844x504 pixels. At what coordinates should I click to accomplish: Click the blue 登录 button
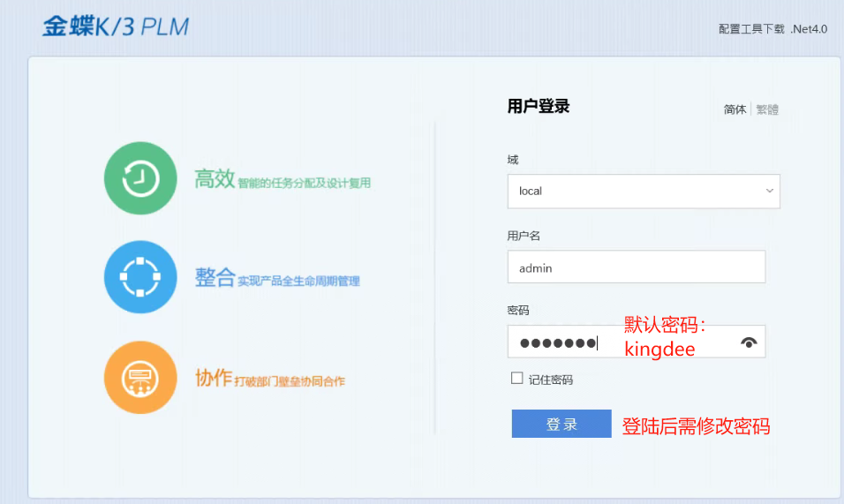coord(561,424)
